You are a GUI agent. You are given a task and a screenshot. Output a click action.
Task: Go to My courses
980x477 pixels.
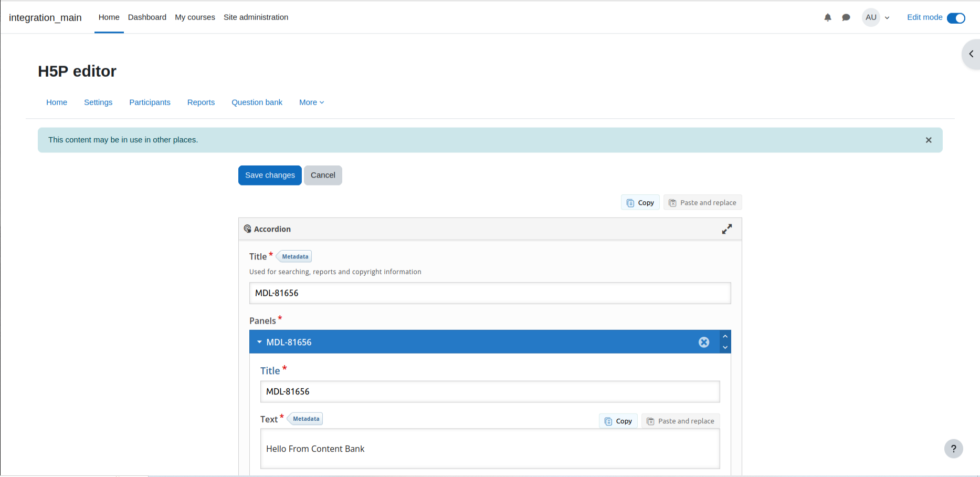point(195,17)
